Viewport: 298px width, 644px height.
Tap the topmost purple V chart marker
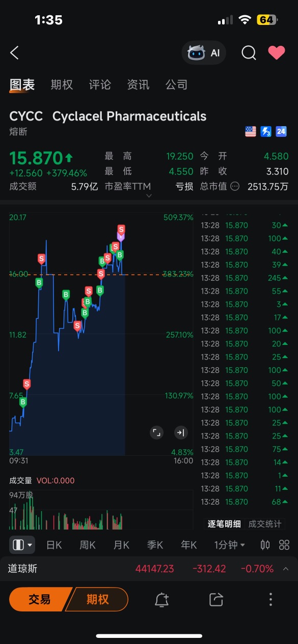point(121,237)
